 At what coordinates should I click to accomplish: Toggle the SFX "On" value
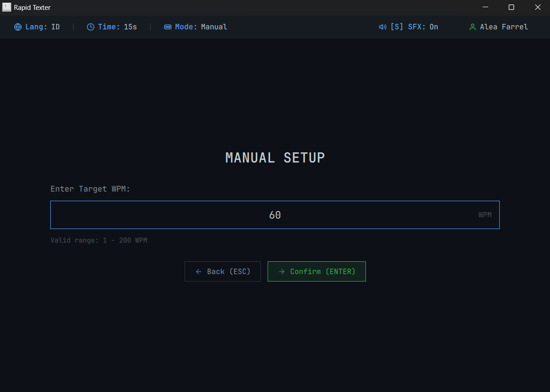click(434, 27)
